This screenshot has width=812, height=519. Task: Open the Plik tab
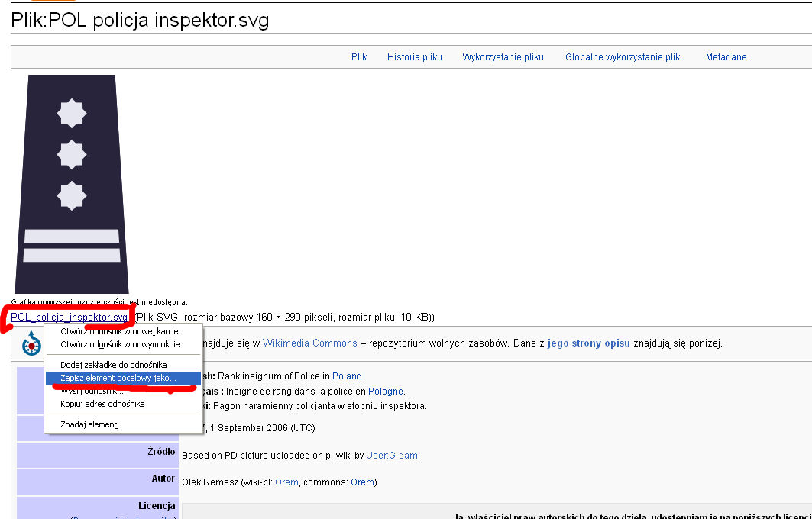tap(359, 57)
